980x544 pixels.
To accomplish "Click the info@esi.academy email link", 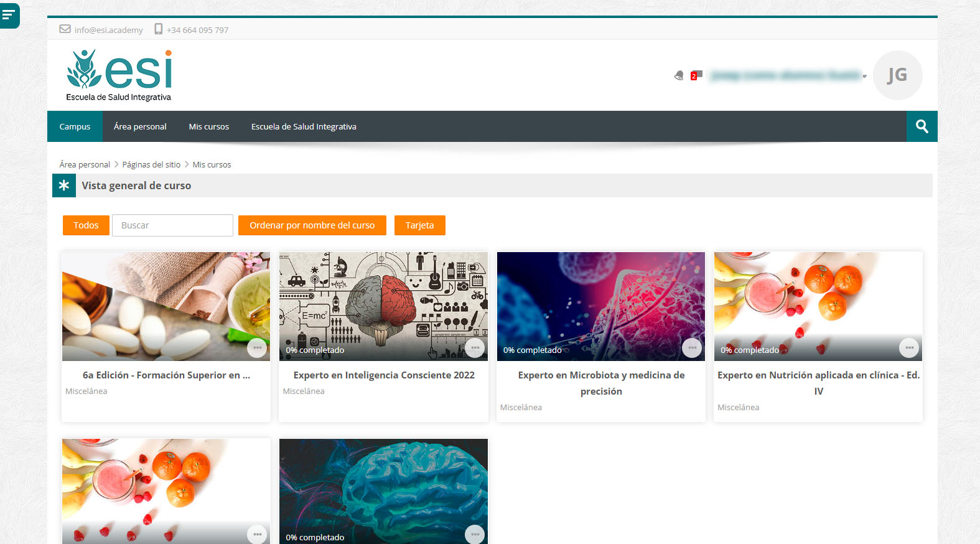I will click(x=108, y=30).
